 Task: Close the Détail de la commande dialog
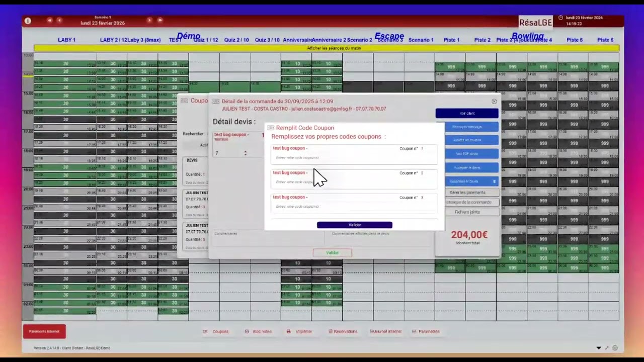point(494,102)
